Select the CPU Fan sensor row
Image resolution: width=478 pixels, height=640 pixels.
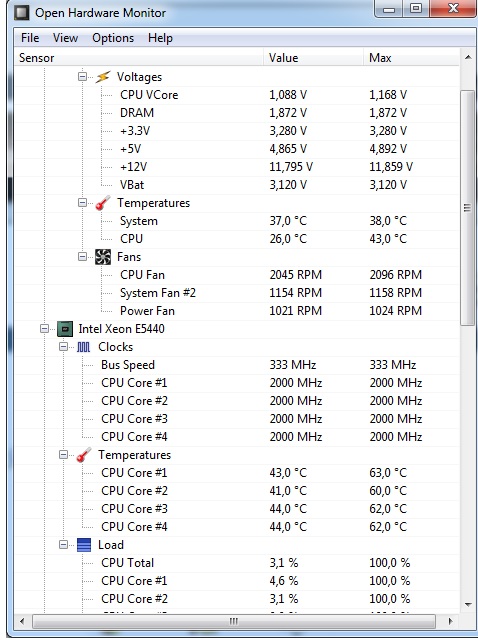click(237, 275)
